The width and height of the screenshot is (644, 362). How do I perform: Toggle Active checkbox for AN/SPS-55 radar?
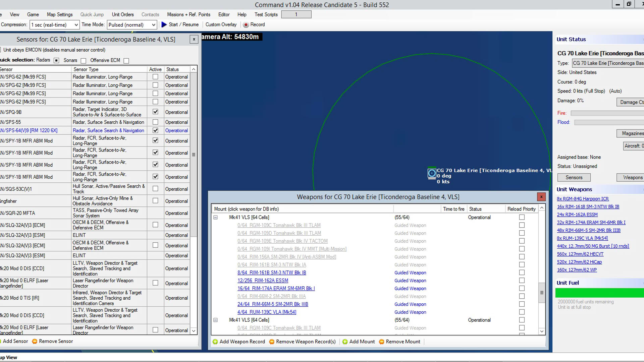click(x=155, y=122)
